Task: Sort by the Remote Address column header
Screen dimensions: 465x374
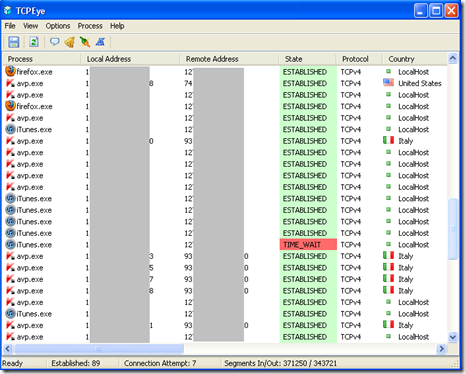Action: 229,59
